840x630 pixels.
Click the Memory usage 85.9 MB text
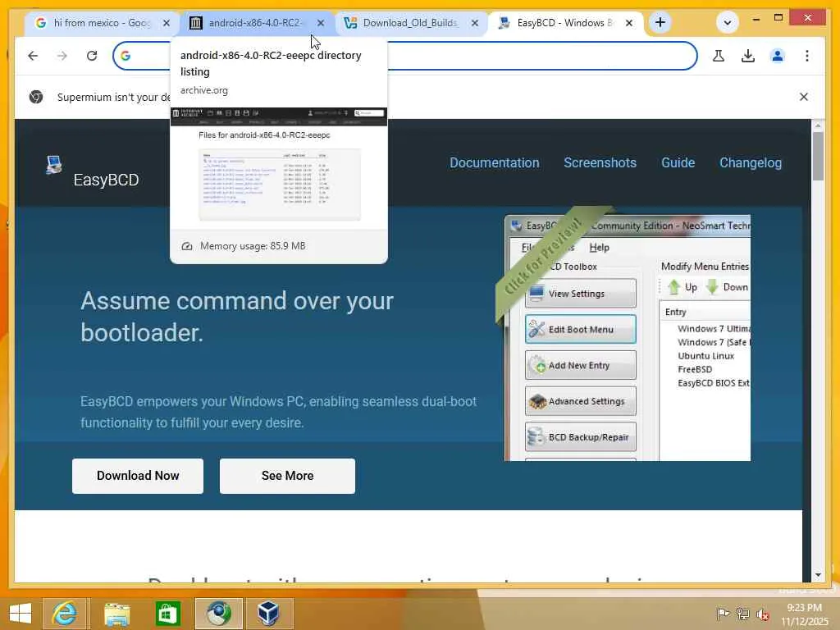253,246
